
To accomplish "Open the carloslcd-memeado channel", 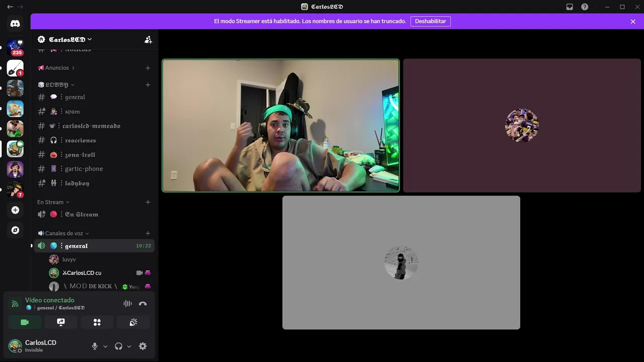I will (93, 126).
